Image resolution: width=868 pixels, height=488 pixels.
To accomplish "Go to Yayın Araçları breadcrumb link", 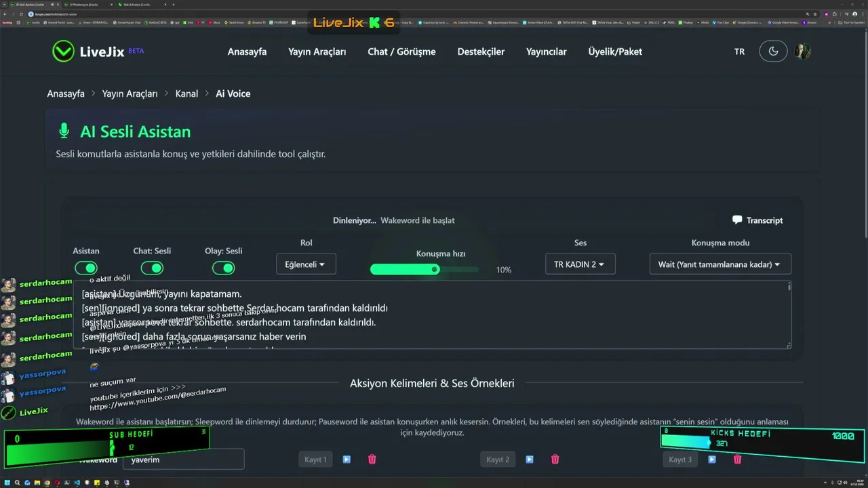I will tap(130, 94).
